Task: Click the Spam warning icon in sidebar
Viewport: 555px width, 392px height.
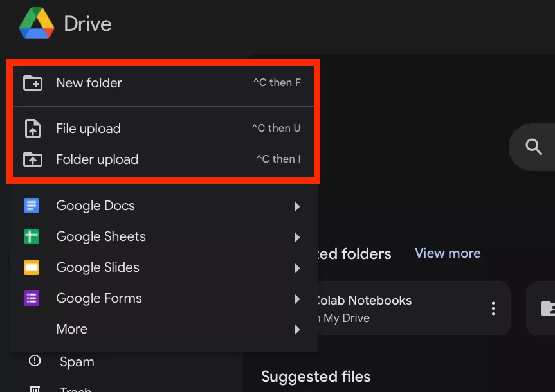Action: coord(34,362)
